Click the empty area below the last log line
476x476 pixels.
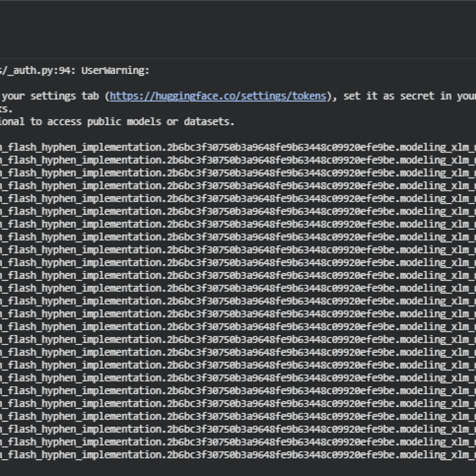(x=232, y=469)
